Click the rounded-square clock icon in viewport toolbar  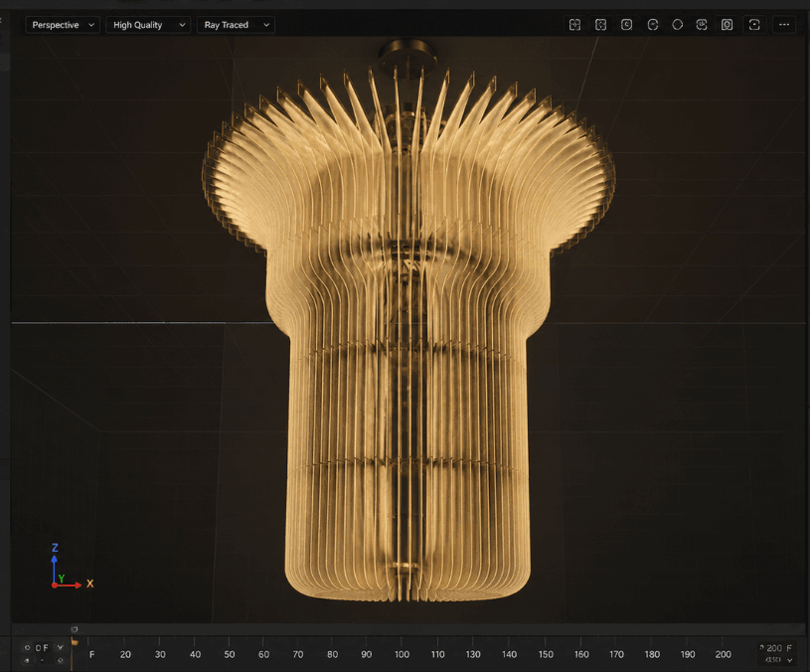[626, 25]
